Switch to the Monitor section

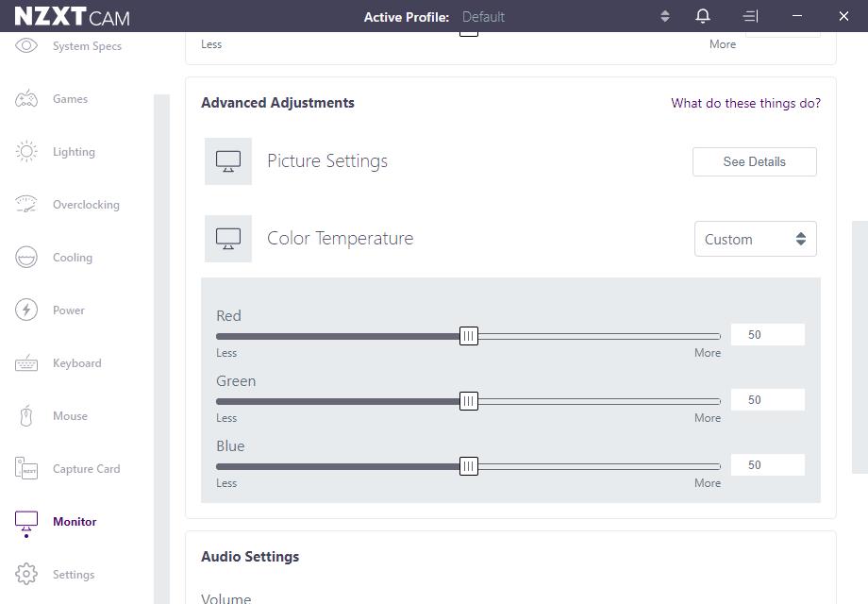coord(76,521)
